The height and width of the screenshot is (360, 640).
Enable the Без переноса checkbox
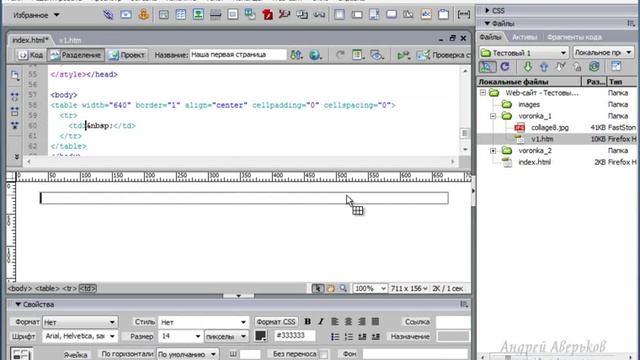point(324,354)
